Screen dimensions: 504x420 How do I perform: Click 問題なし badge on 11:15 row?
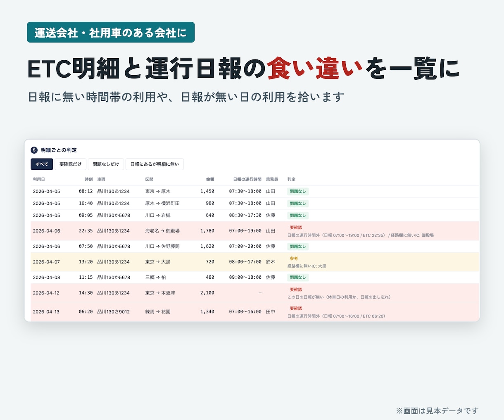click(x=298, y=277)
